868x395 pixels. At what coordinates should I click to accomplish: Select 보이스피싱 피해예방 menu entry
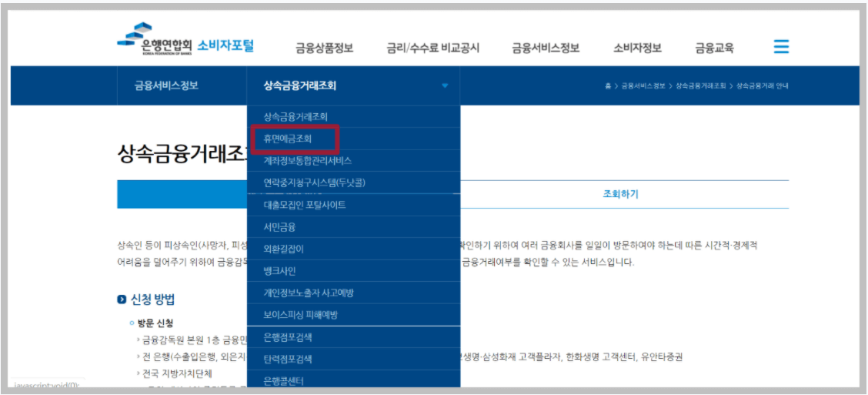353,315
